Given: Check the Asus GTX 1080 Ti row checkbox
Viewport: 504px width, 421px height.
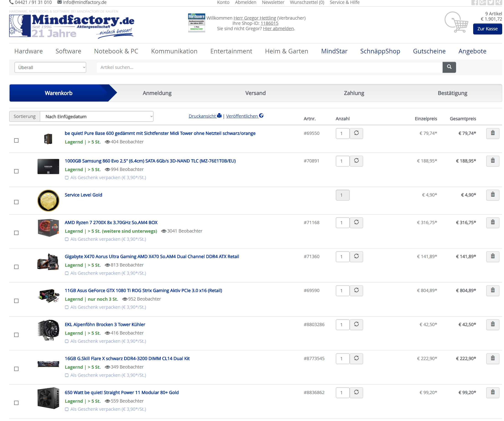Looking at the screenshot, I should [x=16, y=301].
